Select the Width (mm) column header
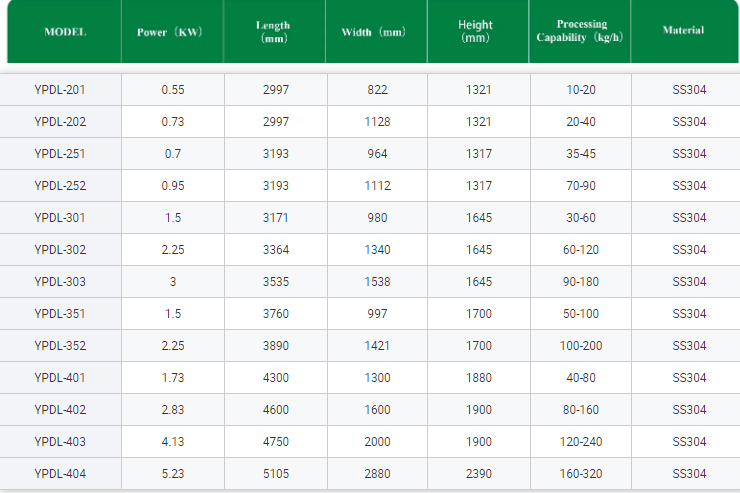Screen dimensions: 740x493 tap(376, 32)
